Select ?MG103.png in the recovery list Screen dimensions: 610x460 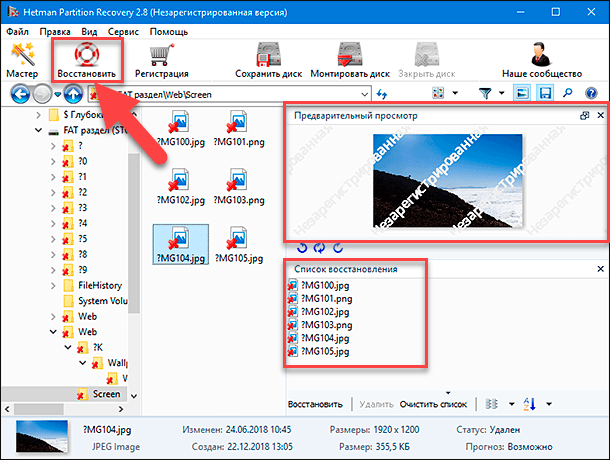coord(320,325)
